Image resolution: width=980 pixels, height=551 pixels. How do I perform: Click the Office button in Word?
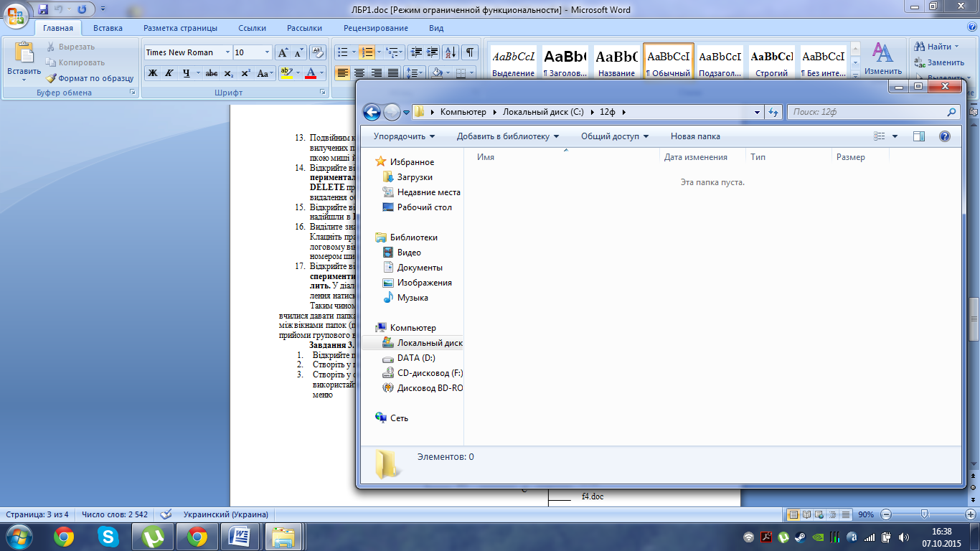point(17,16)
